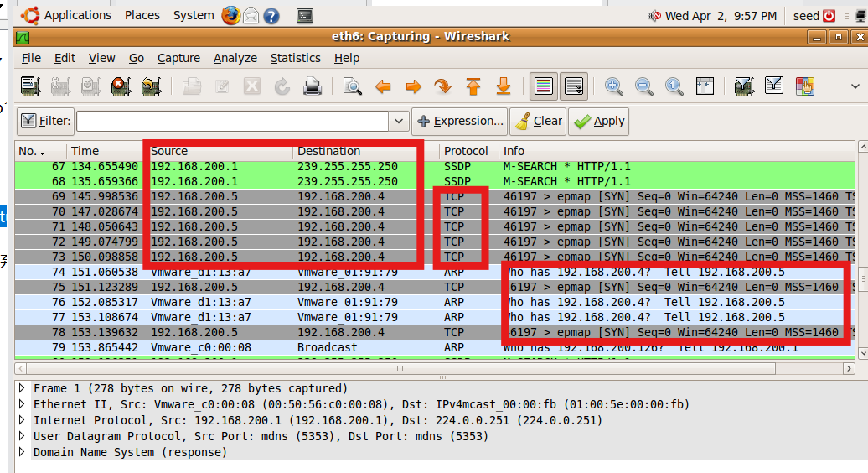This screenshot has width=868, height=473.
Task: Open the list of capture interfaces
Action: [30, 86]
